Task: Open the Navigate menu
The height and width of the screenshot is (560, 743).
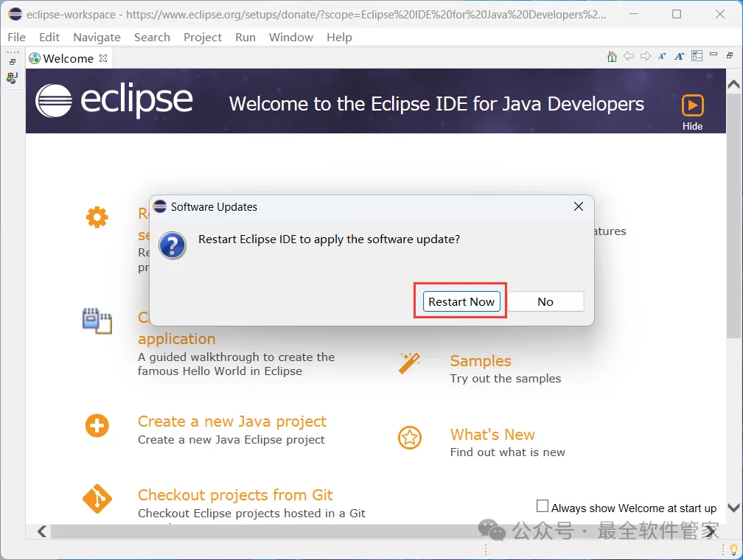Action: pyautogui.click(x=97, y=38)
